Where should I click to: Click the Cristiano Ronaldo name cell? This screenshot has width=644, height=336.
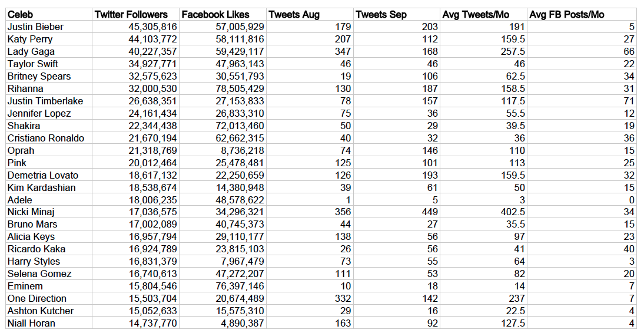coord(49,138)
